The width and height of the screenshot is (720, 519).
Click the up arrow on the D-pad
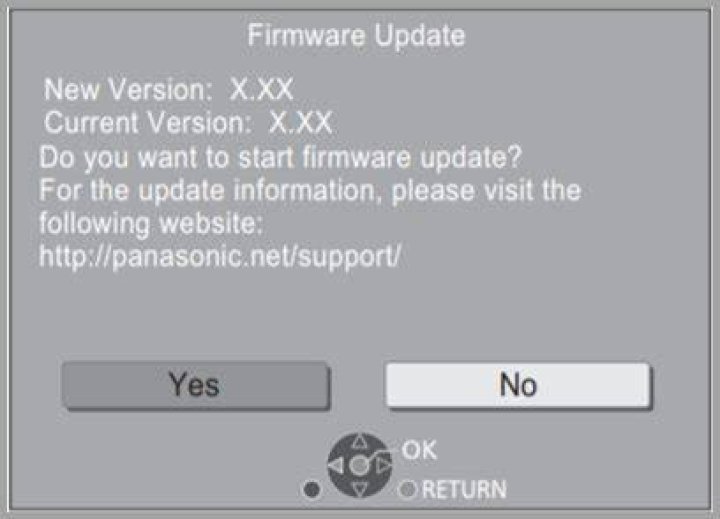[360, 442]
